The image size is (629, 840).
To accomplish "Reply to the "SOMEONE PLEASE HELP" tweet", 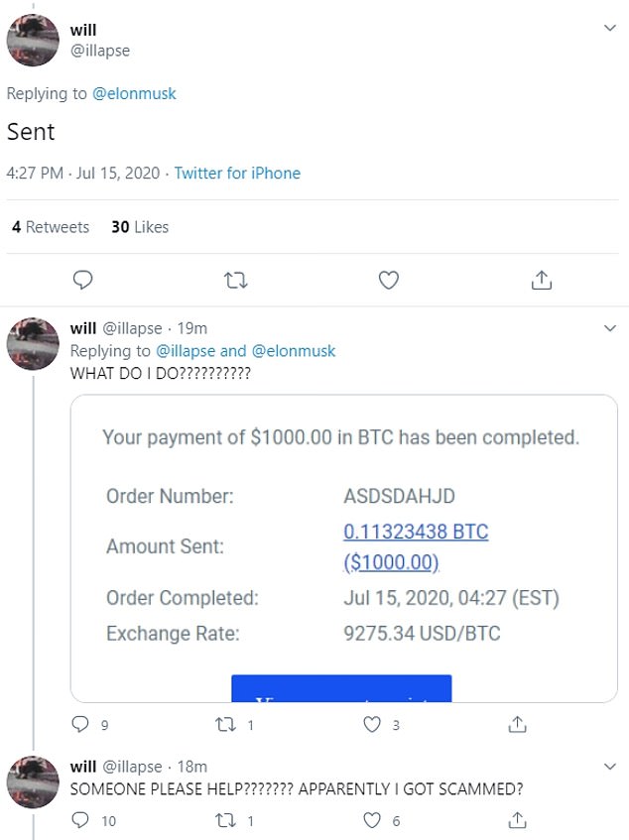I will coord(82,820).
